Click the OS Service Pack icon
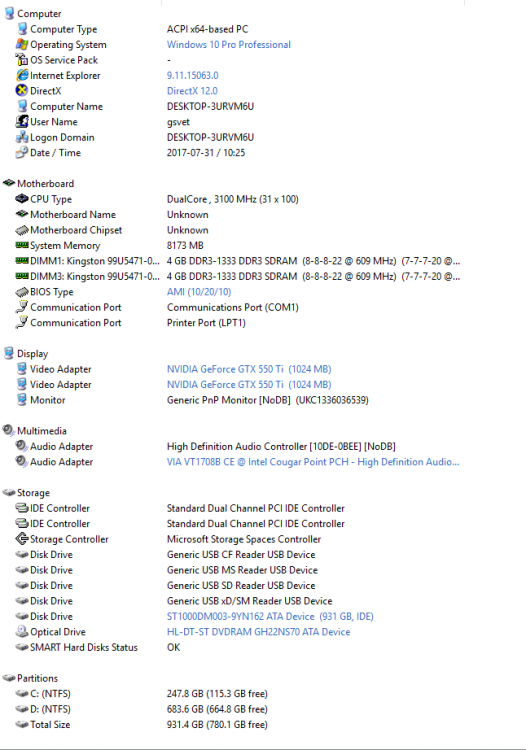The image size is (526, 750). [x=22, y=60]
